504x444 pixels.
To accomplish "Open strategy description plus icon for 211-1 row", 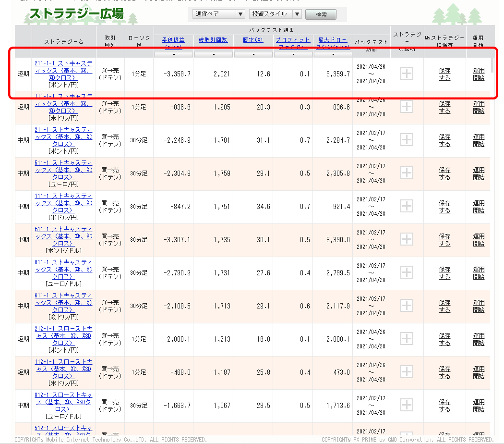I will click(x=407, y=140).
